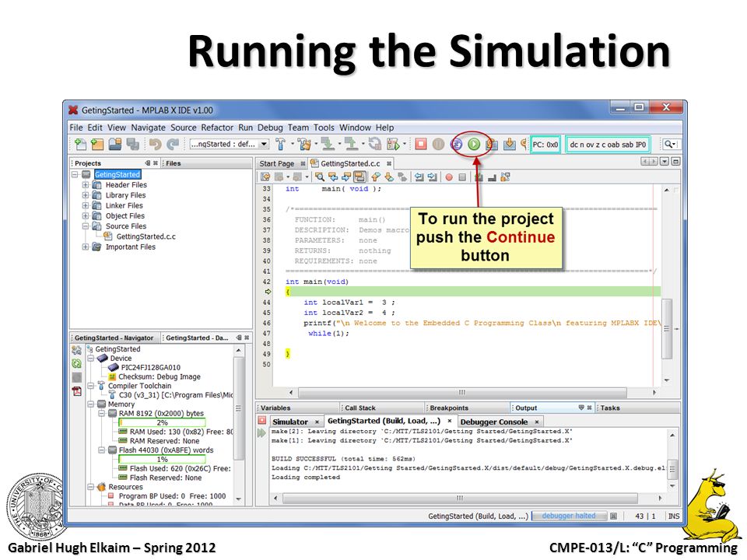
Task: Click the search magnifier box in the toolbar
Action: coord(670,144)
